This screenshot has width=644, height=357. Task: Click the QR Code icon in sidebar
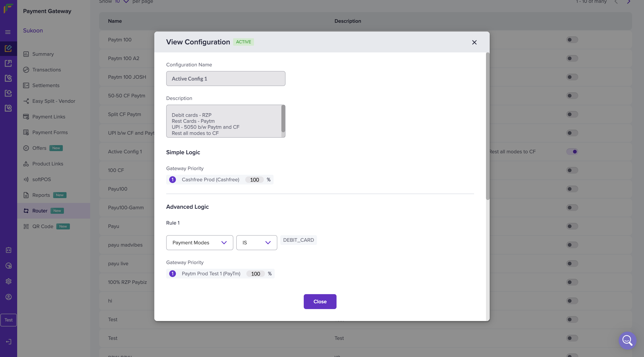[x=26, y=226]
